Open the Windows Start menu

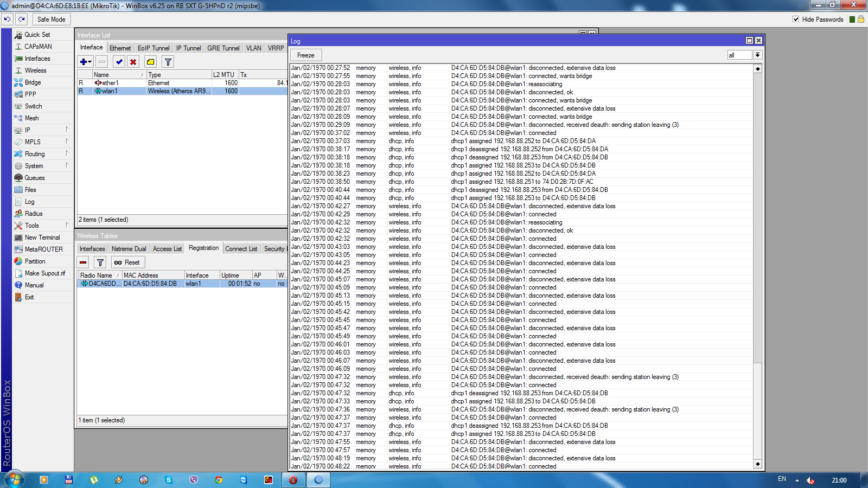(14, 480)
